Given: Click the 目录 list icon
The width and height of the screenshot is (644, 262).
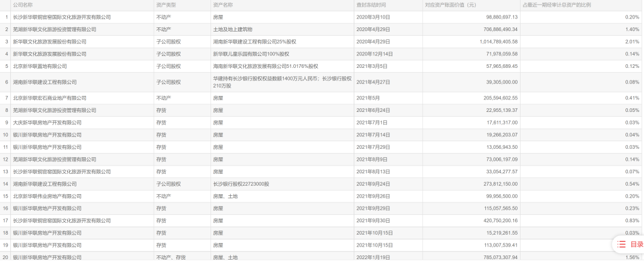Looking at the screenshot, I should [x=622, y=244].
